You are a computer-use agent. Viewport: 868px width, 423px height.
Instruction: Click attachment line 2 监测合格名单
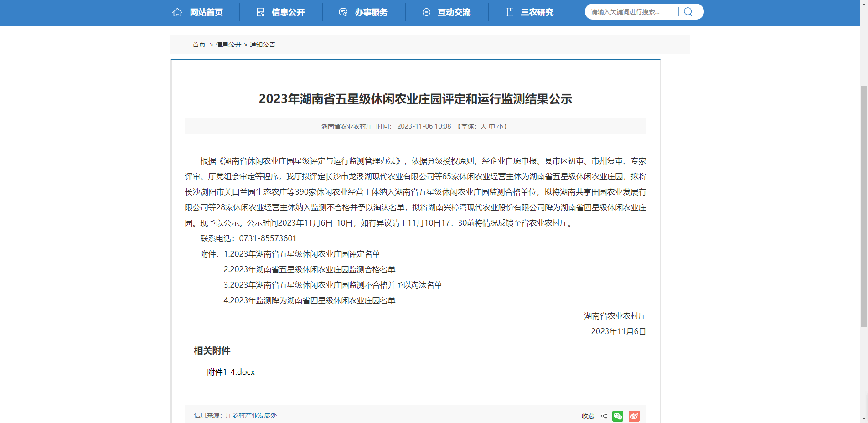click(x=310, y=269)
